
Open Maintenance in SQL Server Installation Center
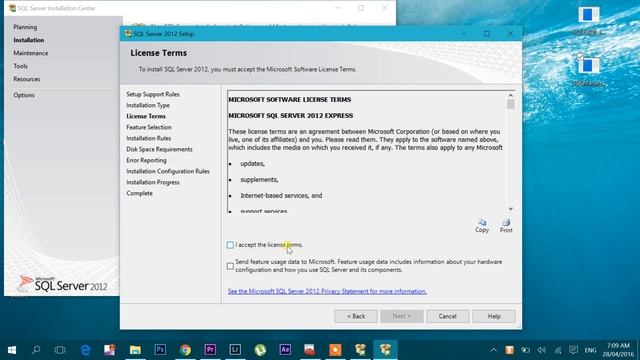tap(31, 53)
